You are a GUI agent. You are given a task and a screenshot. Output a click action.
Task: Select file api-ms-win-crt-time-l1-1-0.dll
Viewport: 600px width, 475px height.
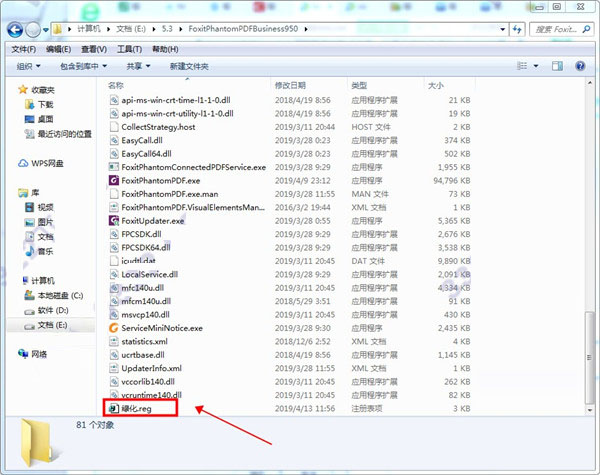click(176, 100)
